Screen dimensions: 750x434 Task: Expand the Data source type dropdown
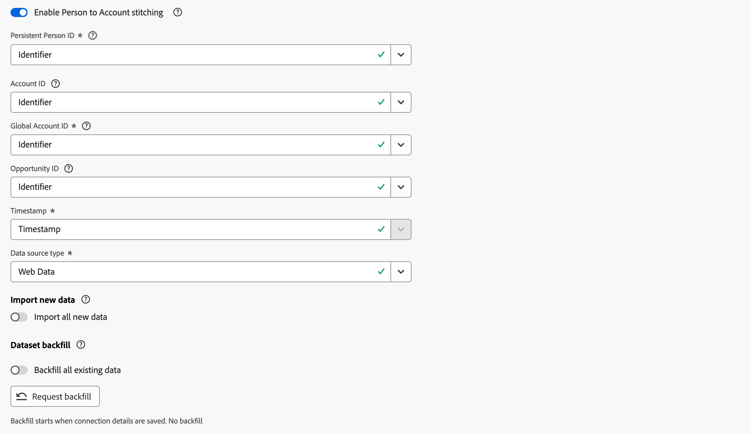pyautogui.click(x=401, y=272)
